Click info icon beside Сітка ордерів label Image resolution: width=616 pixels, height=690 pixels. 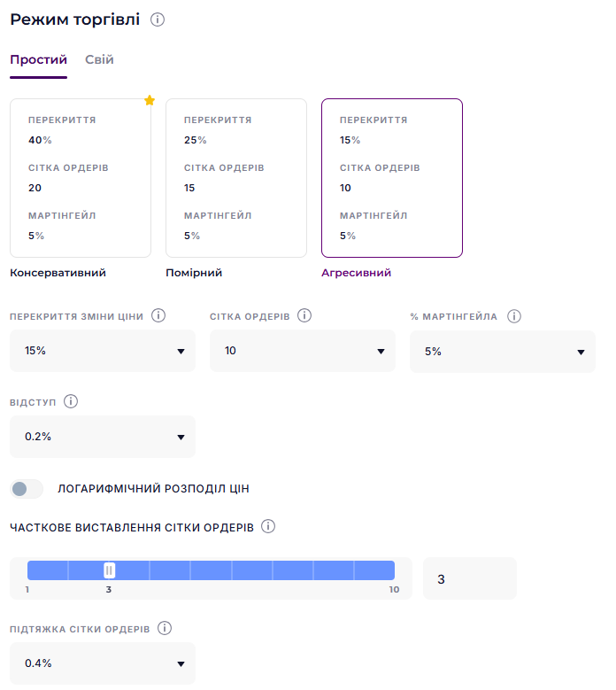coord(304,316)
